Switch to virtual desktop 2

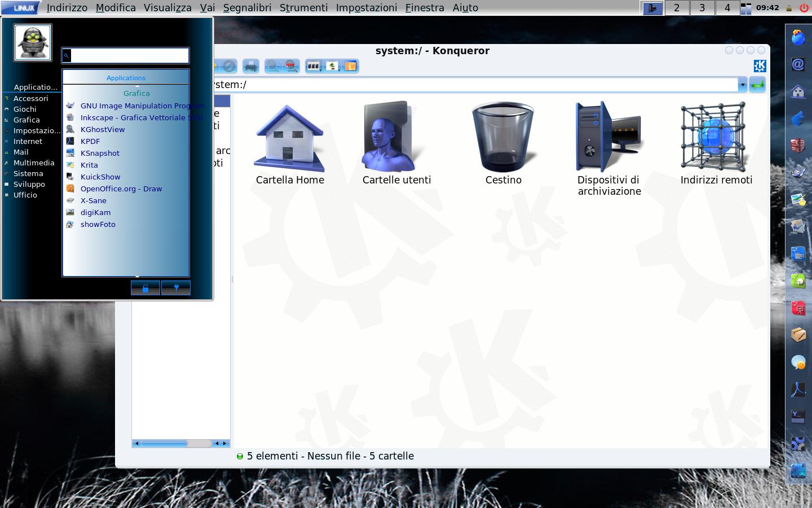tap(677, 8)
